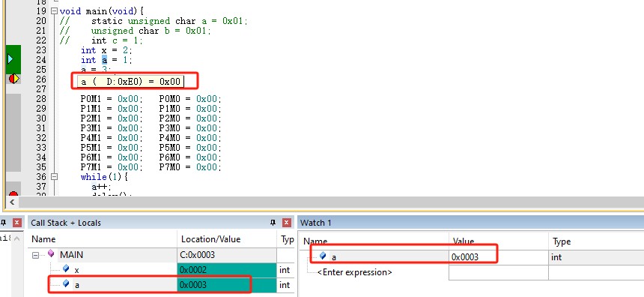The image size is (644, 297).
Task: Click line number 27 in the gutter
Action: 41,89
